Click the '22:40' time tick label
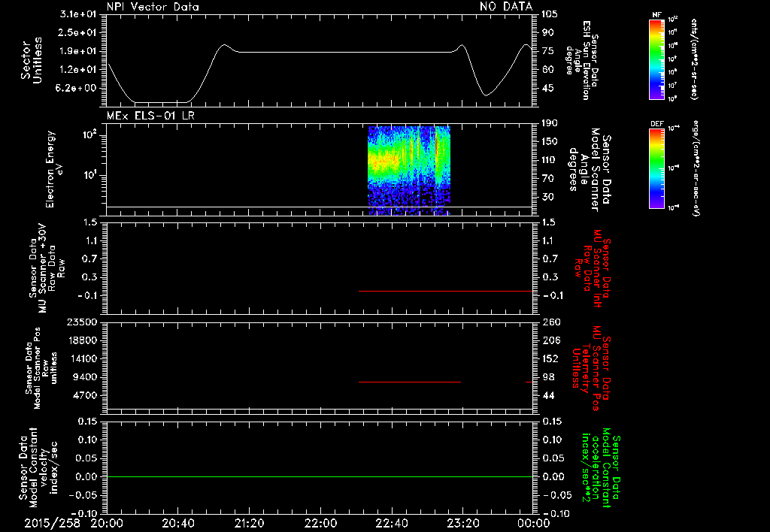The height and width of the screenshot is (532, 770). pyautogui.click(x=392, y=523)
